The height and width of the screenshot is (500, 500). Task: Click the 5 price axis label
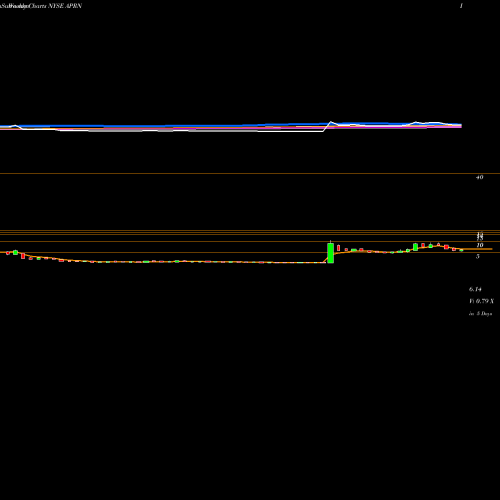478,256
